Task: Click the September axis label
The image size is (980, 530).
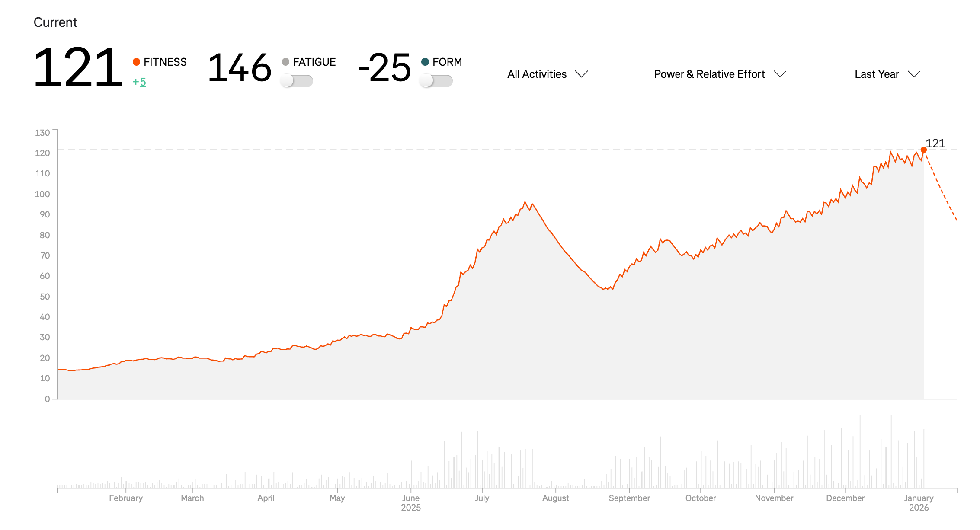Action: [629, 498]
